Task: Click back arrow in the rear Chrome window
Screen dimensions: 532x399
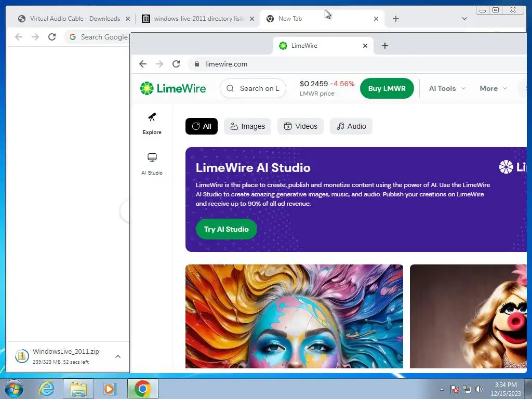Action: point(19,37)
